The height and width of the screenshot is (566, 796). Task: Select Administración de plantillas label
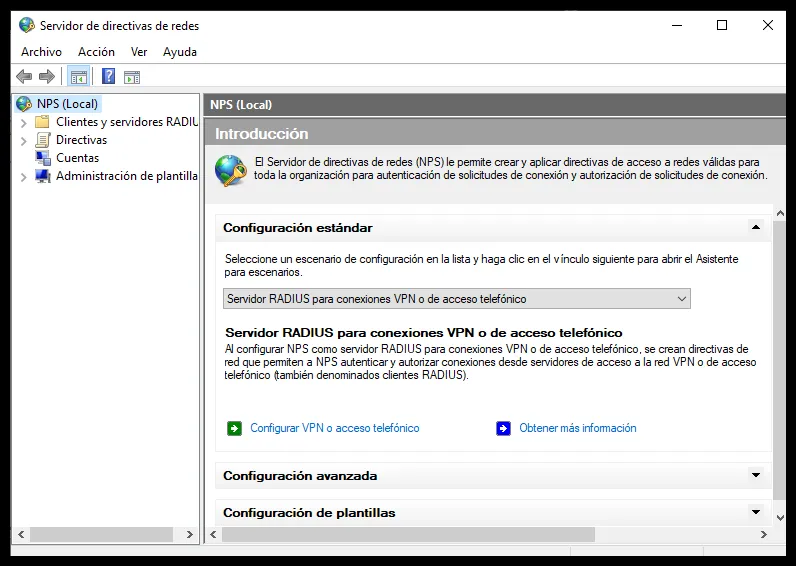pyautogui.click(x=127, y=176)
